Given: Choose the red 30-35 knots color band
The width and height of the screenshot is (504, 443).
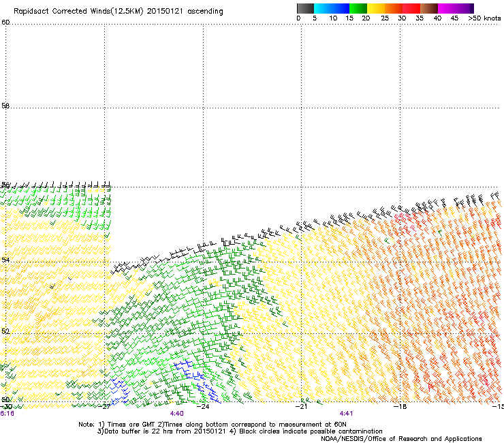Looking at the screenshot, I should [411, 8].
